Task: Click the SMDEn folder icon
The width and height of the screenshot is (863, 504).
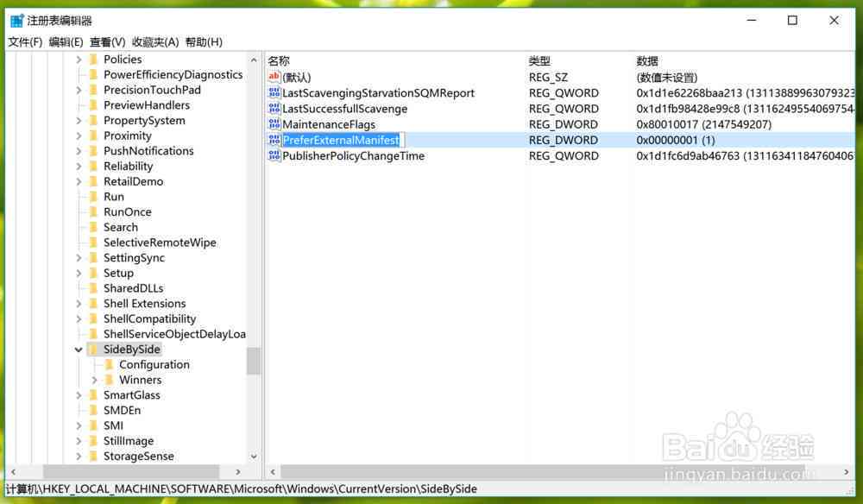Action: 93,410
